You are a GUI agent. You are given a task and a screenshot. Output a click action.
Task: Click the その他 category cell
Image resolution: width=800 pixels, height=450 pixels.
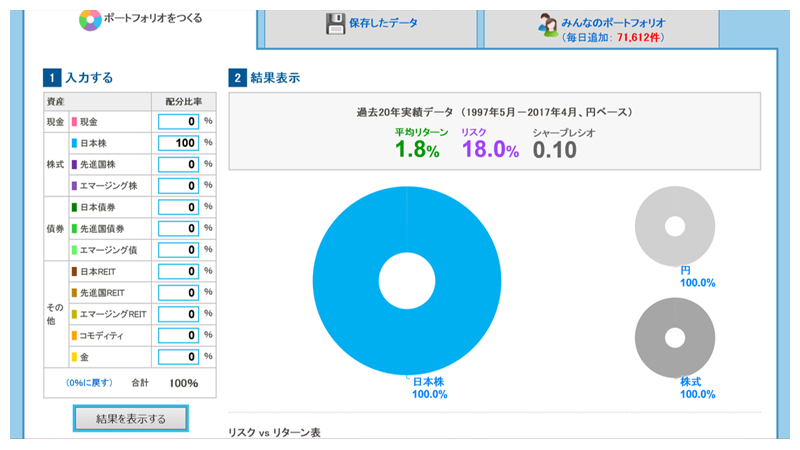click(55, 314)
